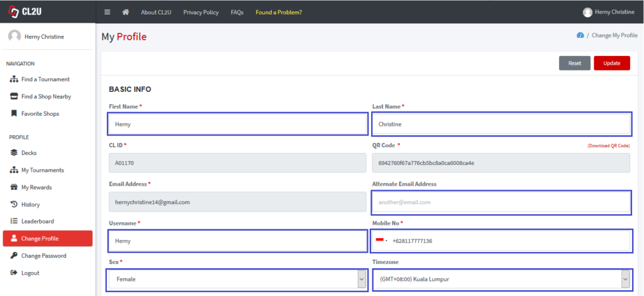644x296 pixels.
Task: Click the My Rewards gift icon
Action: [14, 187]
